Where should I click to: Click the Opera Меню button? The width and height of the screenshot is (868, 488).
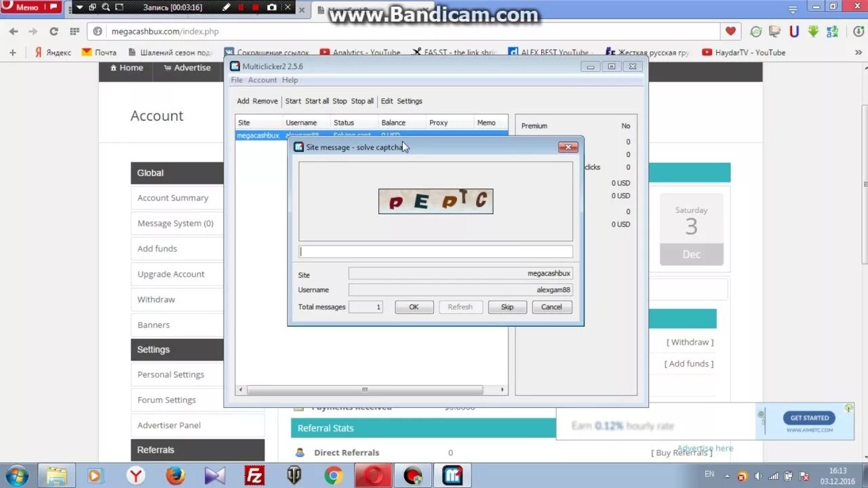coord(30,7)
